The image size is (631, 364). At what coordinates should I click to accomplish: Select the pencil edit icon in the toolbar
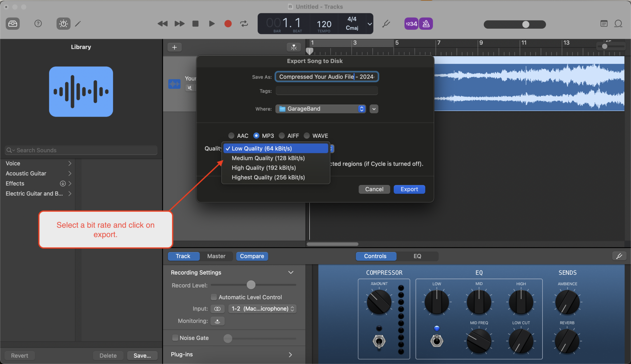click(78, 24)
